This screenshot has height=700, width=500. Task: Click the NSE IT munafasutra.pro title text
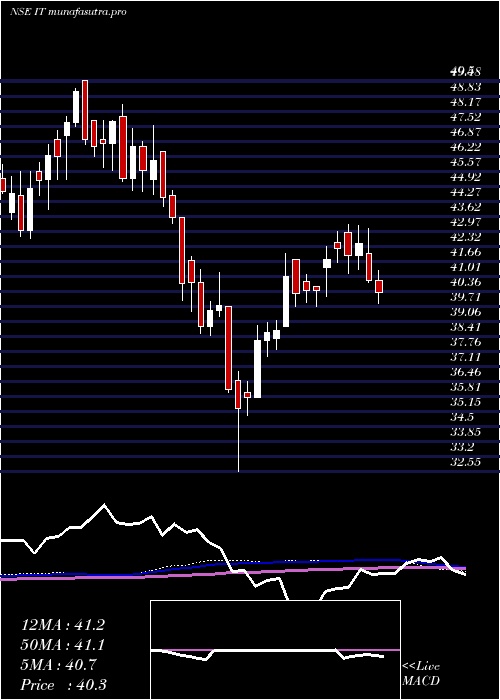point(67,12)
